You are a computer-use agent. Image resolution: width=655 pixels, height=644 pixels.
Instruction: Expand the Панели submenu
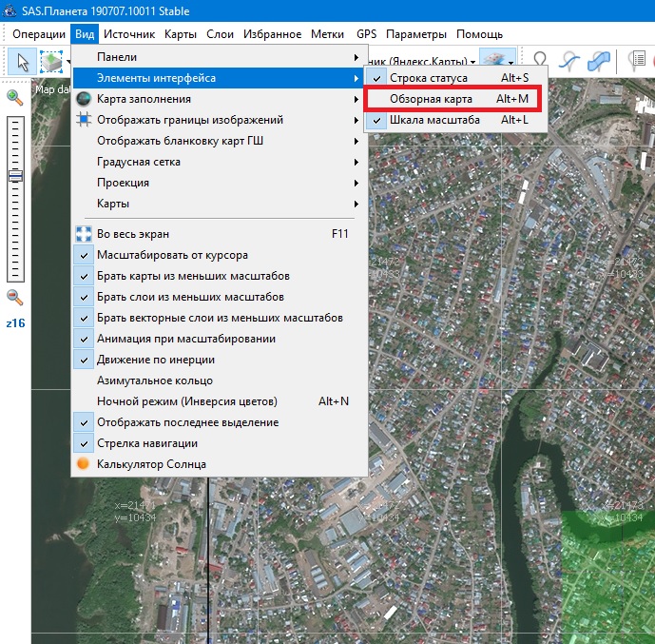(117, 57)
